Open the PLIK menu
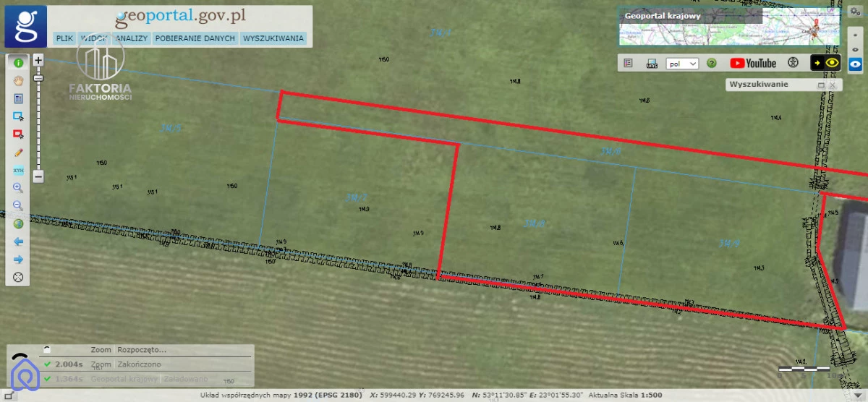This screenshot has height=402, width=868. (64, 38)
